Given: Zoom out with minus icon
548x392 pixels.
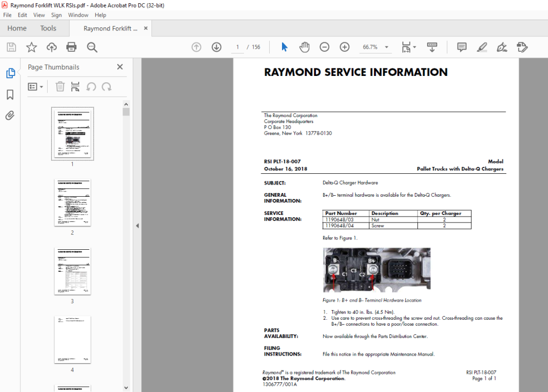Looking at the screenshot, I should click(324, 47).
